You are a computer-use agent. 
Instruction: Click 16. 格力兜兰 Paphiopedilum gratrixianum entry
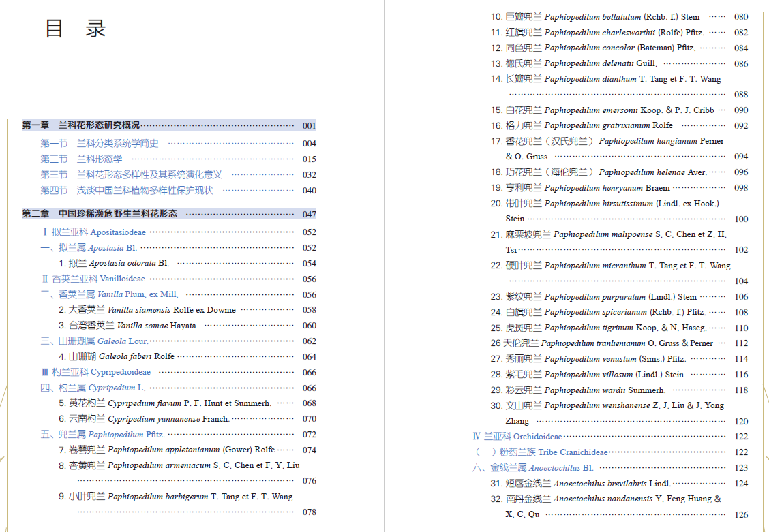(x=619, y=126)
